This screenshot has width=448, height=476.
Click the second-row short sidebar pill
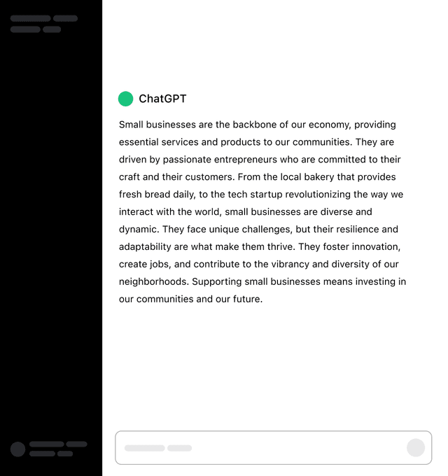[x=52, y=29]
